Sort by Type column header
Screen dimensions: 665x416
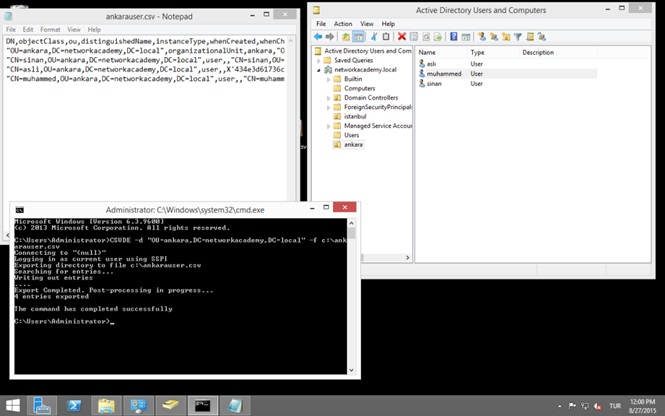(x=493, y=53)
